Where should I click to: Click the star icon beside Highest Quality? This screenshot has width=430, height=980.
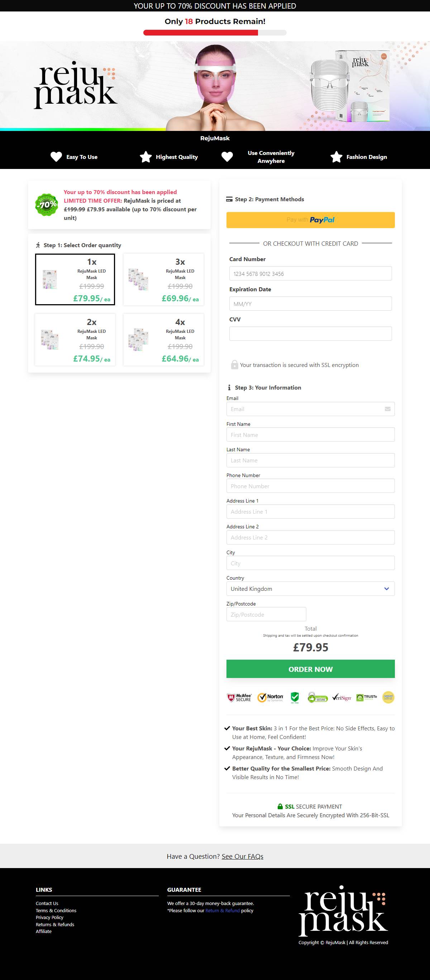pos(145,157)
